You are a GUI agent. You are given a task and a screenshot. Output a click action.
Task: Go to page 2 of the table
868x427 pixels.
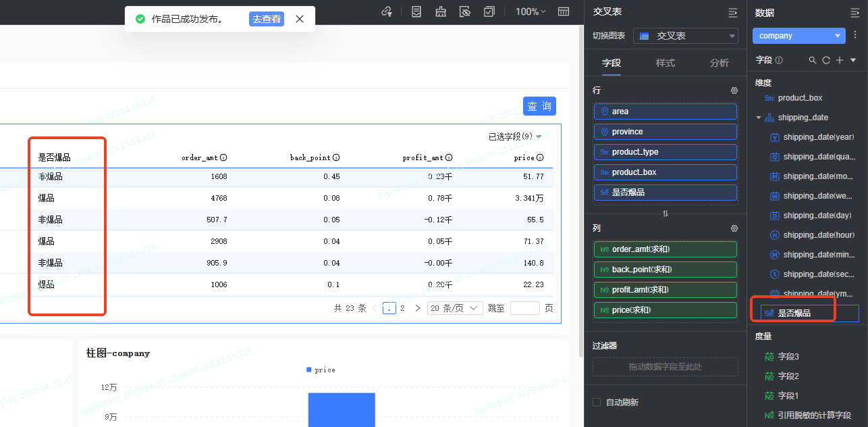(402, 308)
